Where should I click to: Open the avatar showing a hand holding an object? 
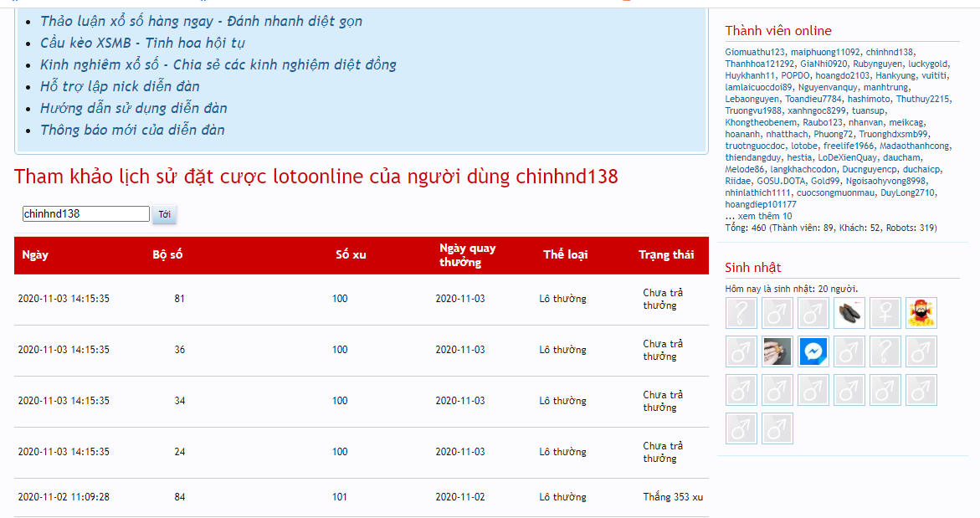(x=777, y=351)
